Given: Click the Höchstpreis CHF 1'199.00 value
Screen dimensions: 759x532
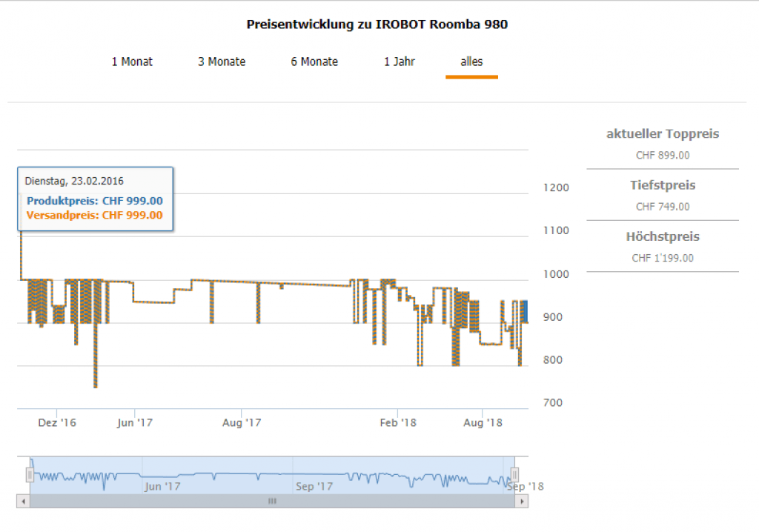Looking at the screenshot, I should pyautogui.click(x=663, y=258).
